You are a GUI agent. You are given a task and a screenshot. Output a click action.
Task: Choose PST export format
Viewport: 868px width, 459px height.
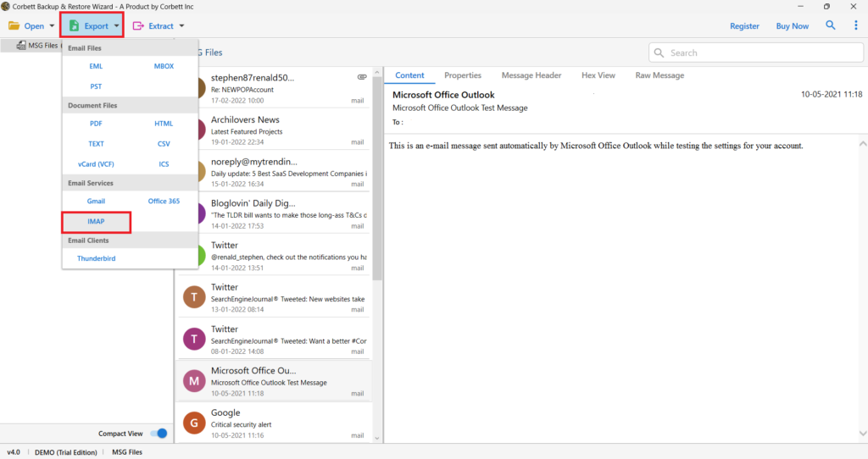pos(96,86)
